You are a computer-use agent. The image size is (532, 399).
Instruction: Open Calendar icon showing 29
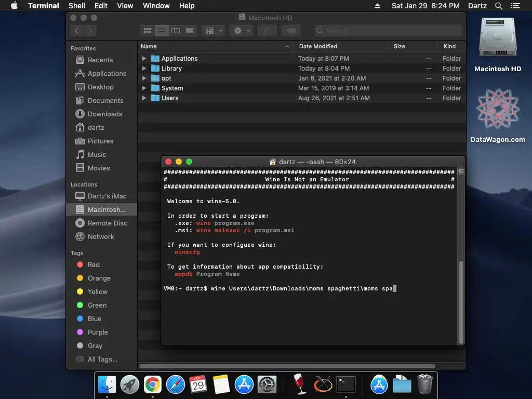(x=198, y=384)
